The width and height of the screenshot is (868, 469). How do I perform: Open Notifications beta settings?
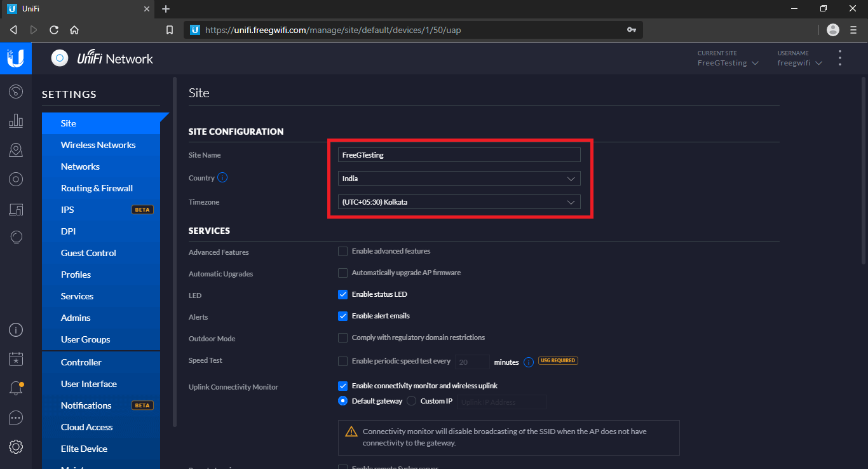(101, 405)
